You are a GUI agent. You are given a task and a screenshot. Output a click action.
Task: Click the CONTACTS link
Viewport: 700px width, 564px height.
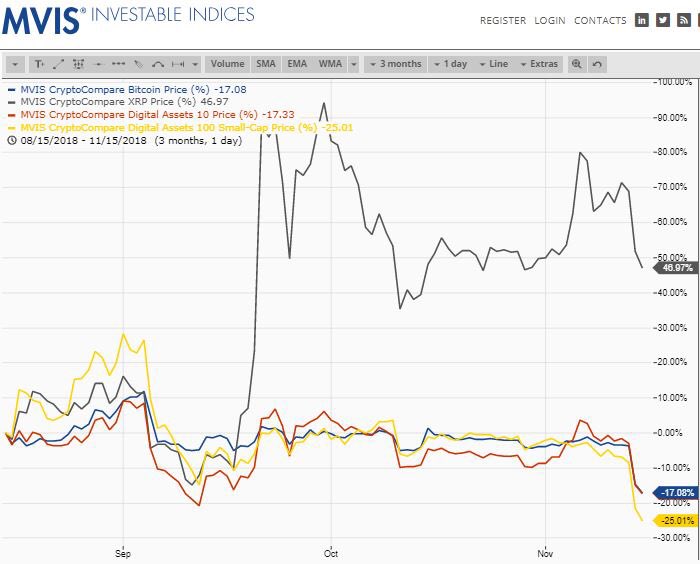pyautogui.click(x=600, y=21)
